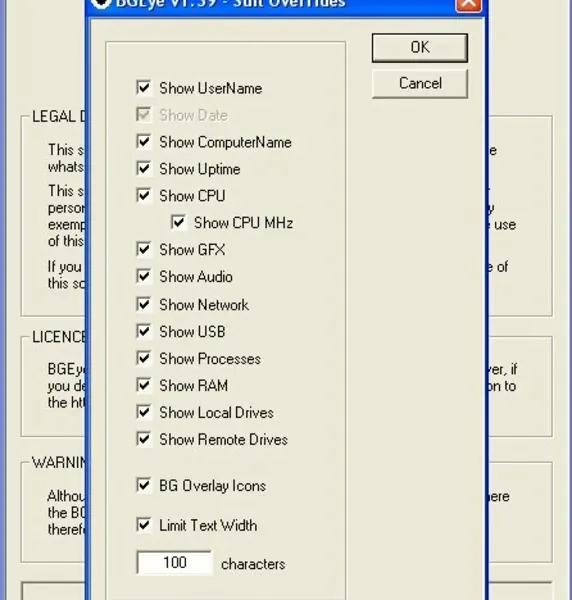
Task: Toggle the Show ComputerName checkbox
Action: [x=144, y=142]
